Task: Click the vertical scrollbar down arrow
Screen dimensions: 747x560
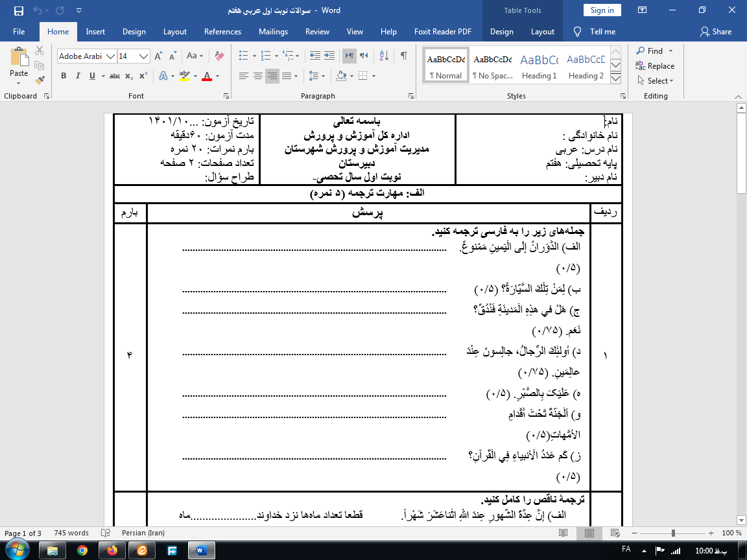Action: pos(741,520)
